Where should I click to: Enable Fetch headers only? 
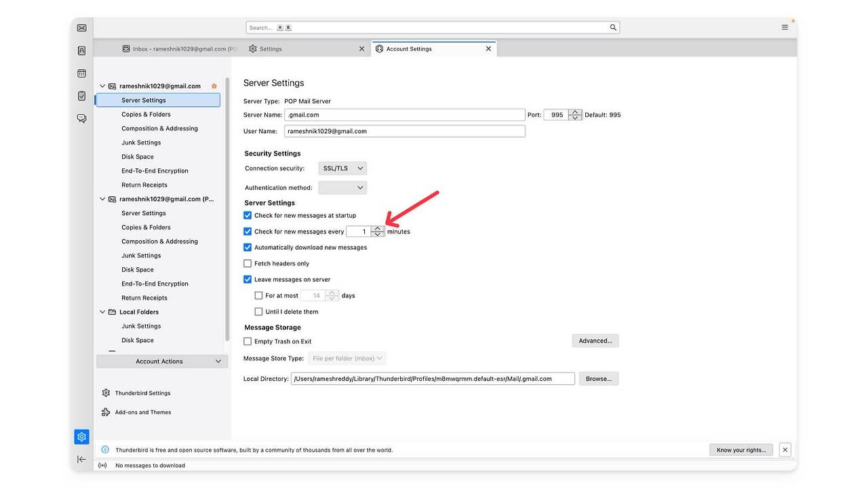coord(248,263)
